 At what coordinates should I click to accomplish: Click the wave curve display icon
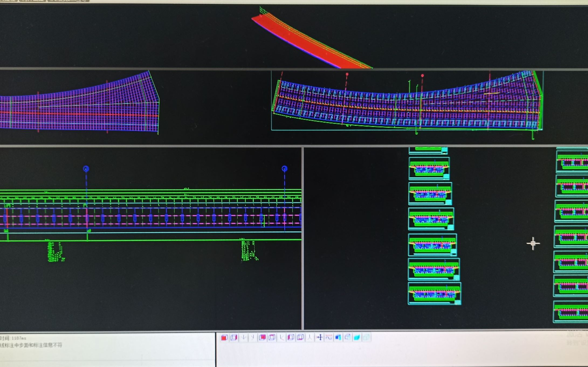(x=329, y=337)
